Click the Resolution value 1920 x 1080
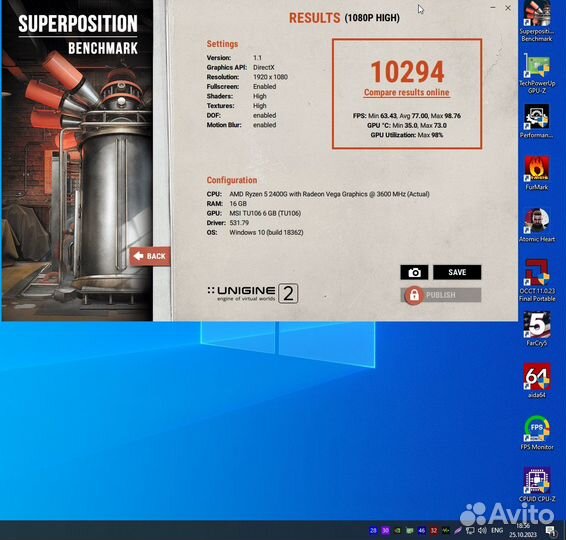Screen dimensions: 566x540 270,77
